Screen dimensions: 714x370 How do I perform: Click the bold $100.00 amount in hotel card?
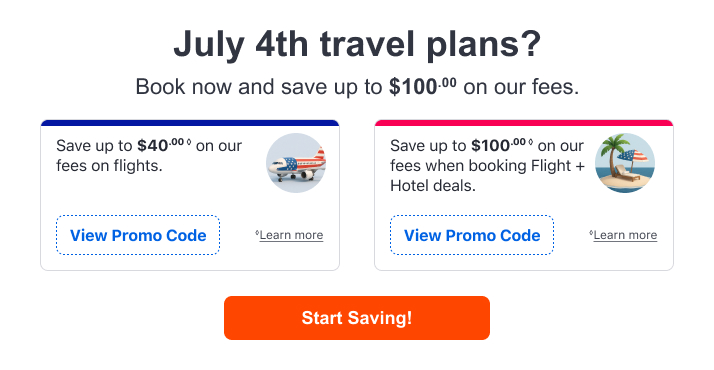tap(498, 145)
